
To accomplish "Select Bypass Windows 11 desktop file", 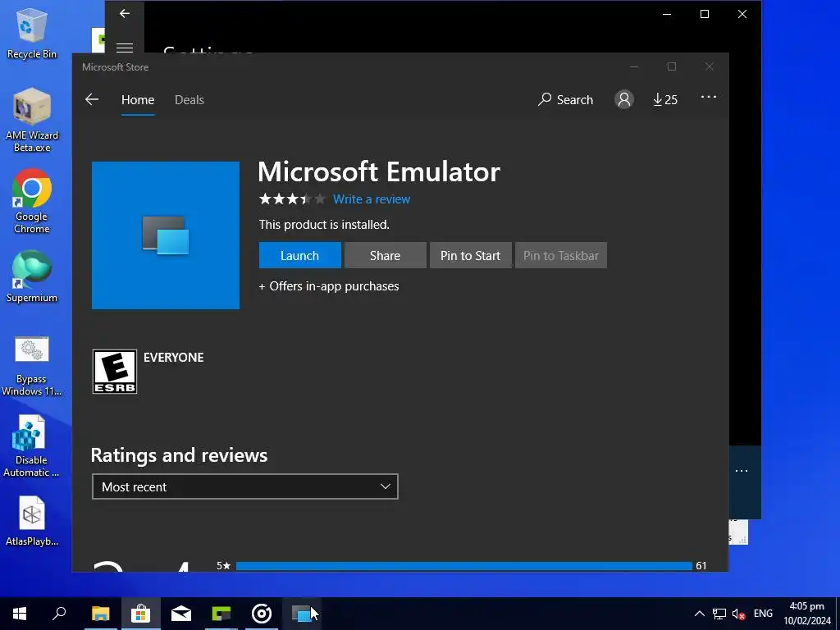I will [x=32, y=367].
